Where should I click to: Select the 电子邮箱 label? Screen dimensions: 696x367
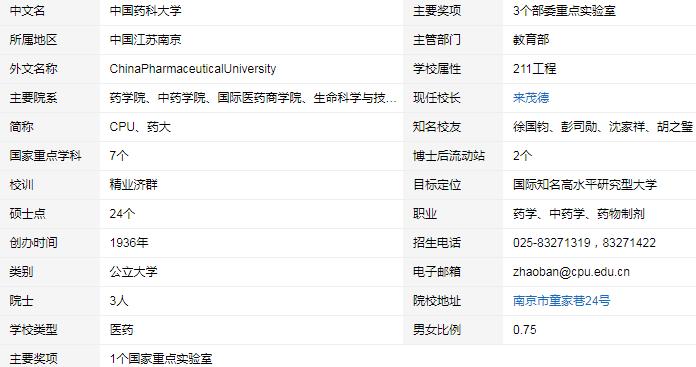pyautogui.click(x=437, y=271)
